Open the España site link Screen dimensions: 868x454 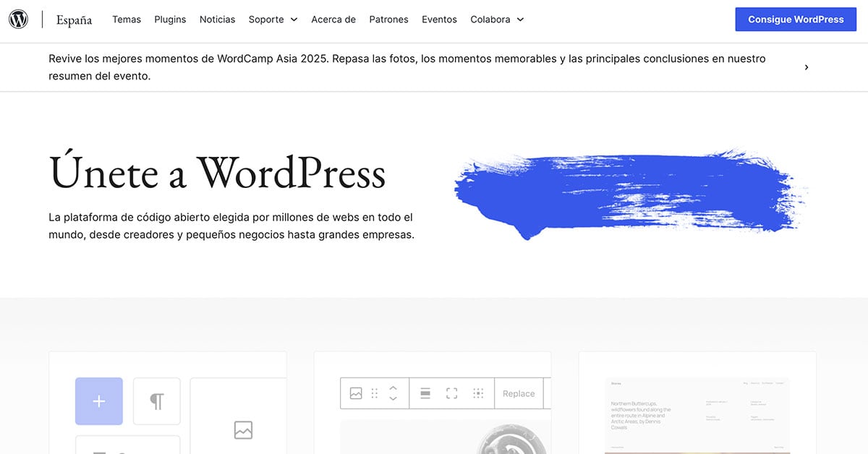click(74, 20)
